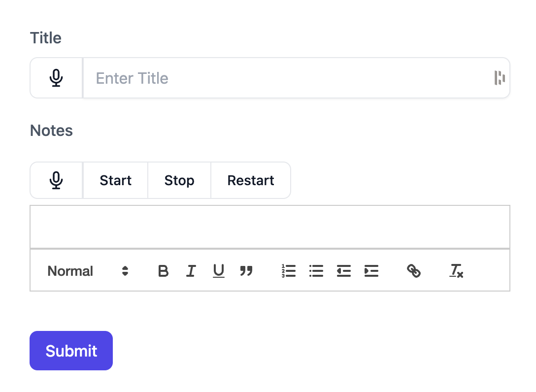Screen dimensions: 536x392
Task: Click the microphone icon beside Title field
Action: coord(57,78)
